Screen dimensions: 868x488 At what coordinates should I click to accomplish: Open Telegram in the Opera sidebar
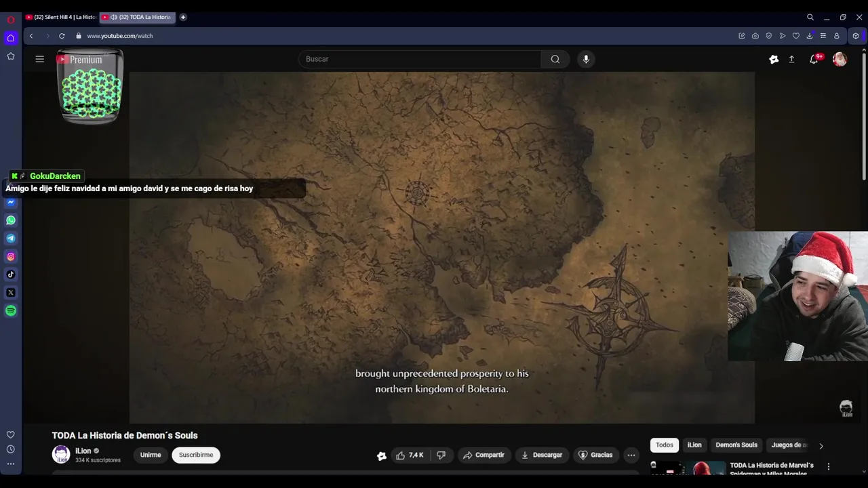11,239
